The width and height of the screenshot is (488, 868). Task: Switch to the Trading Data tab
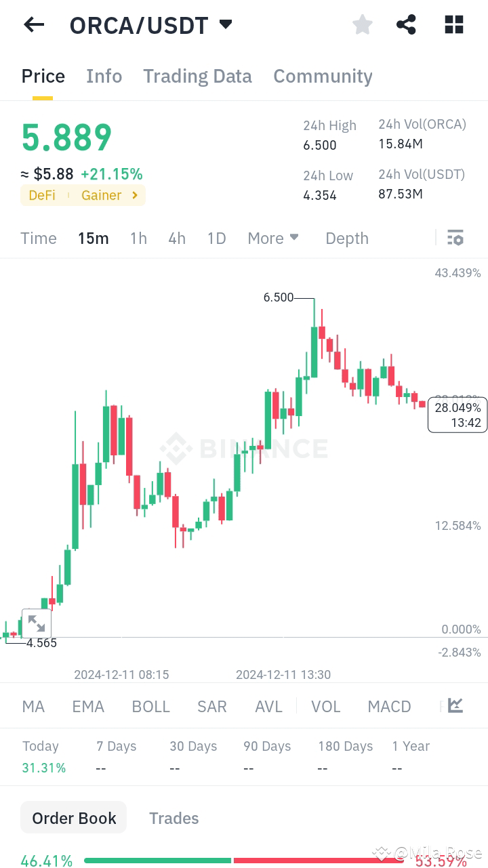[x=197, y=76]
